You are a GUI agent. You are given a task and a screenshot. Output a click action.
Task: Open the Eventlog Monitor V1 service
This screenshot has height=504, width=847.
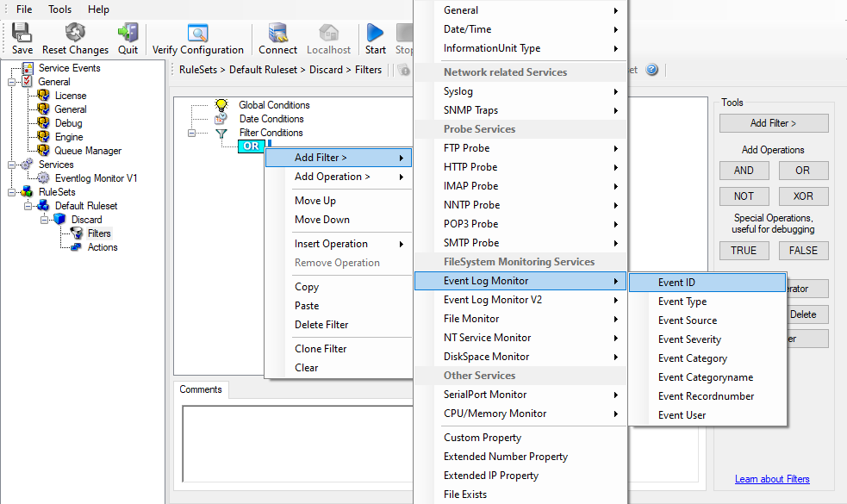coord(96,178)
